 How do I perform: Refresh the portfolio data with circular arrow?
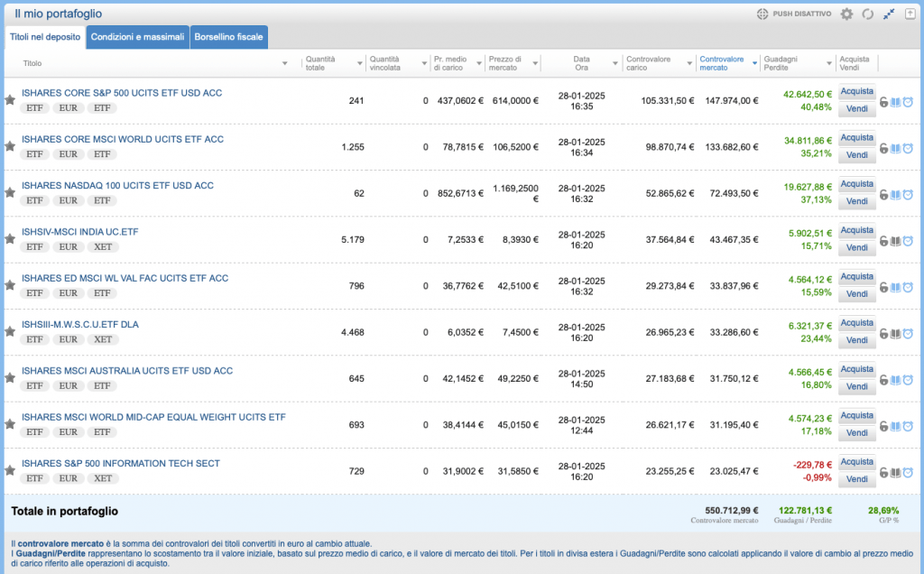click(x=867, y=14)
